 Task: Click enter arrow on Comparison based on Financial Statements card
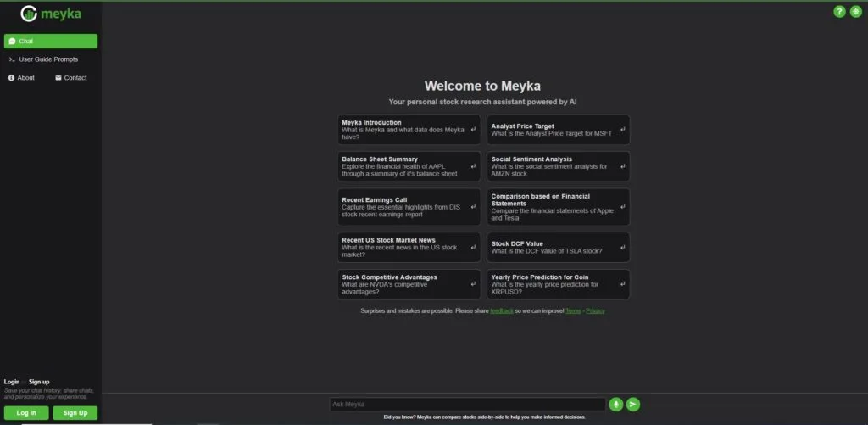[x=623, y=207]
